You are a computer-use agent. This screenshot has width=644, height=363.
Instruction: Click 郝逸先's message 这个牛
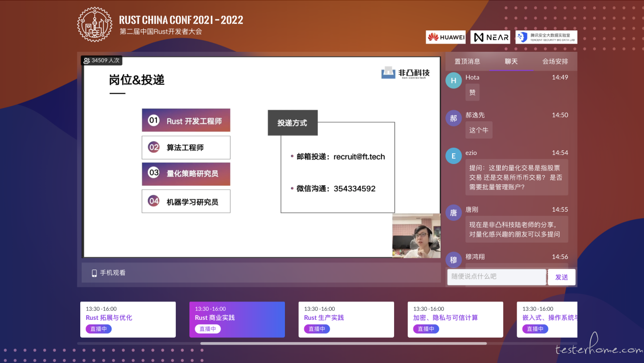coord(479,130)
